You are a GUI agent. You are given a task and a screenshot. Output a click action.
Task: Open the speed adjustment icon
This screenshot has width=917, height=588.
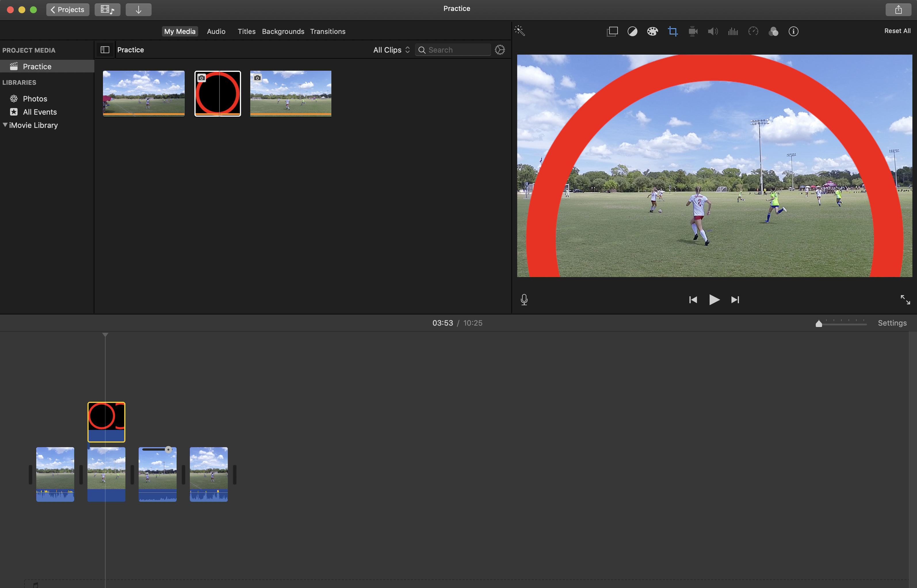click(753, 31)
